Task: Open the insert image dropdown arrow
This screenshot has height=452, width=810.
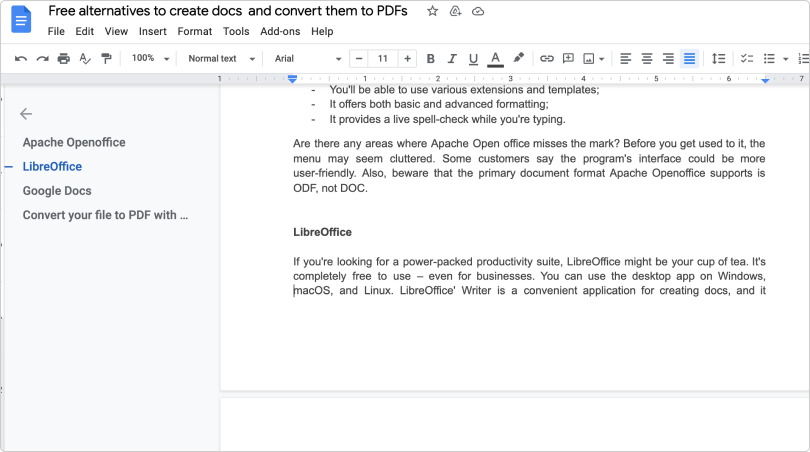Action: tap(602, 59)
